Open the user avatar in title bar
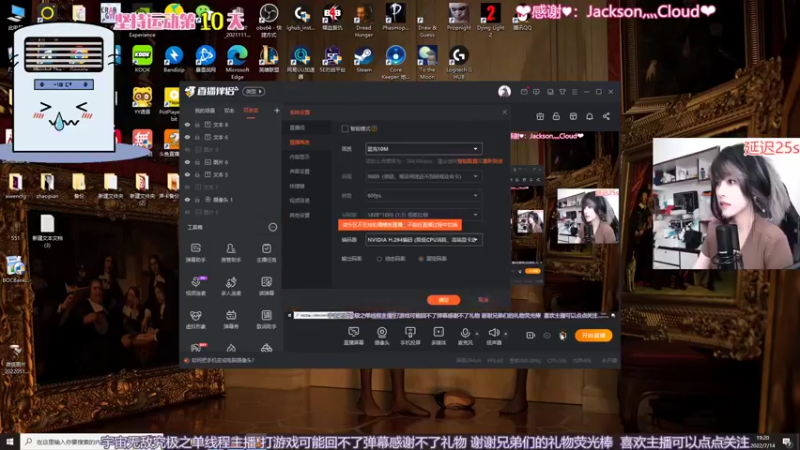 [x=504, y=91]
